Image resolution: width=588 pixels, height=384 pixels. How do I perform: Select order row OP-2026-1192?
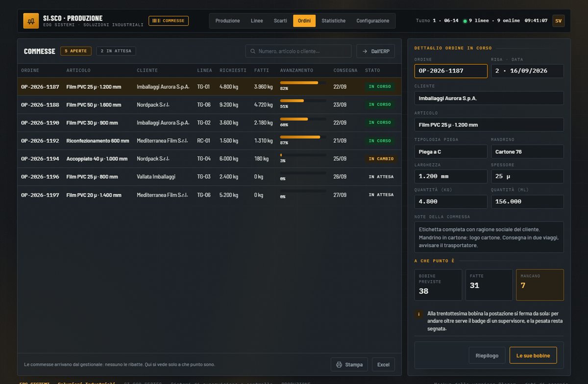[x=209, y=141]
